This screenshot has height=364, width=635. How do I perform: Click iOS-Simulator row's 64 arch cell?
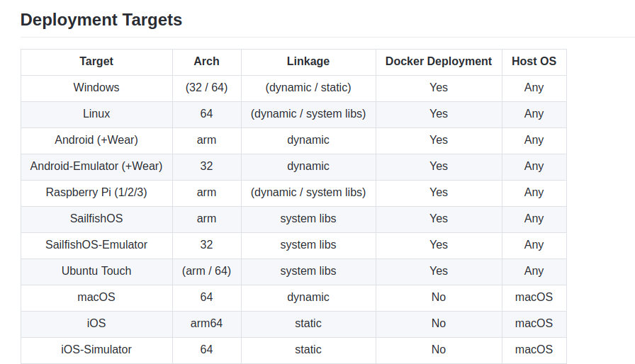(206, 350)
